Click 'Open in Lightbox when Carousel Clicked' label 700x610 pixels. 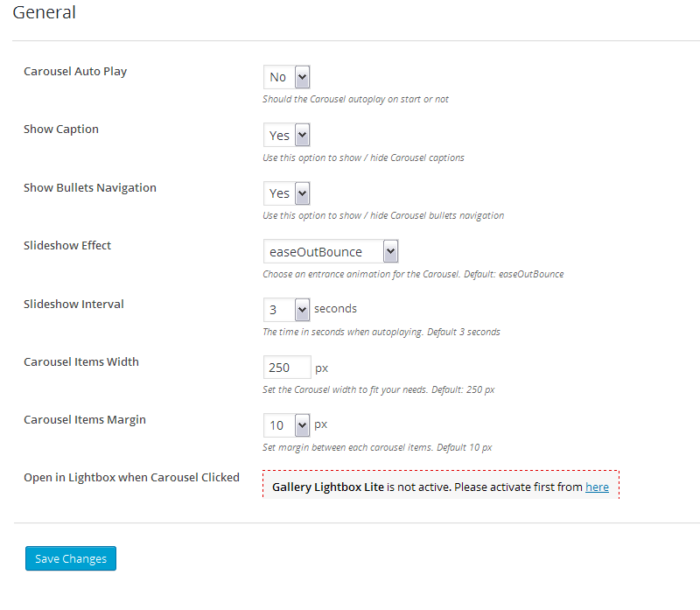pos(132,477)
